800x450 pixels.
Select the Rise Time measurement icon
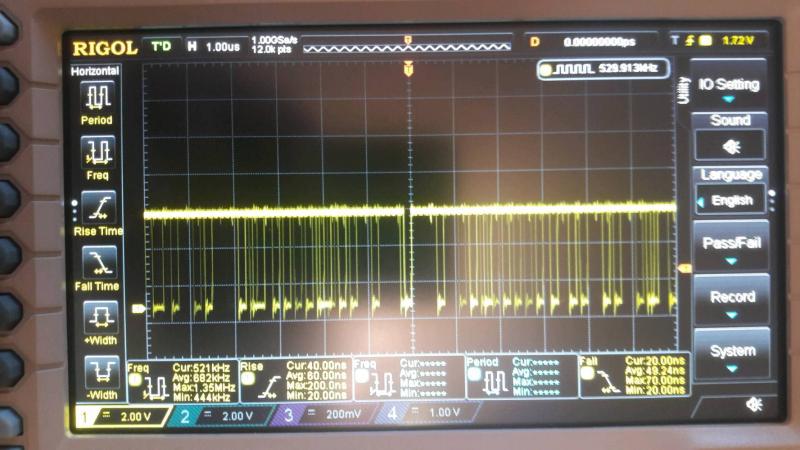coord(98,208)
